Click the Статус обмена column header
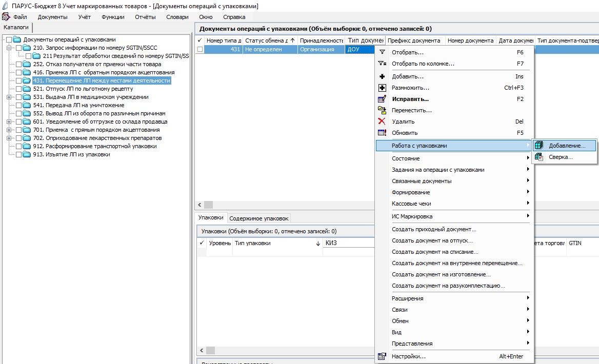599x364 pixels. coord(270,41)
